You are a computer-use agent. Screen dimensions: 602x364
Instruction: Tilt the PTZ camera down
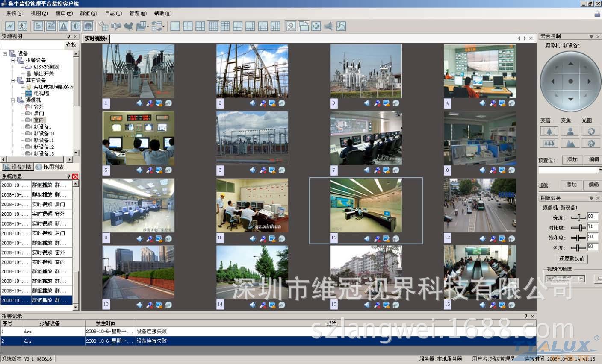point(570,99)
